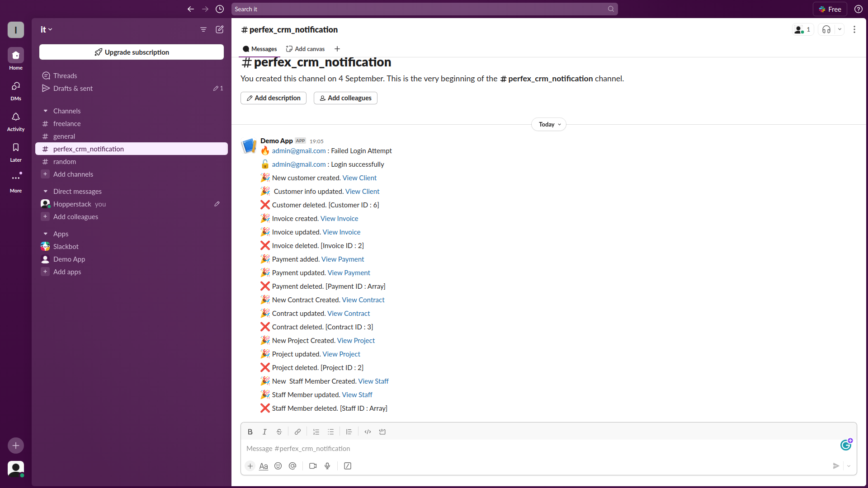Record a video clip
Image resolution: width=868 pixels, height=488 pixels.
point(312,466)
